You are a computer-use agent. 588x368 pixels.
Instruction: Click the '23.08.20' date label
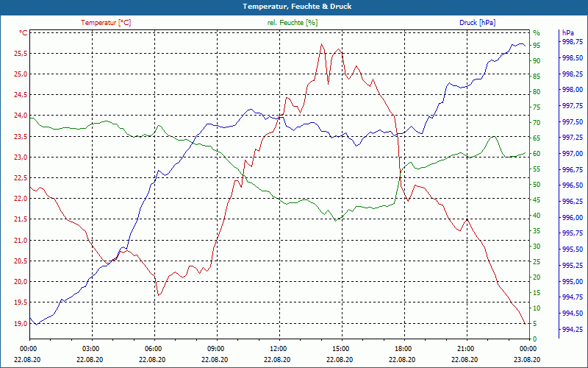[527, 359]
